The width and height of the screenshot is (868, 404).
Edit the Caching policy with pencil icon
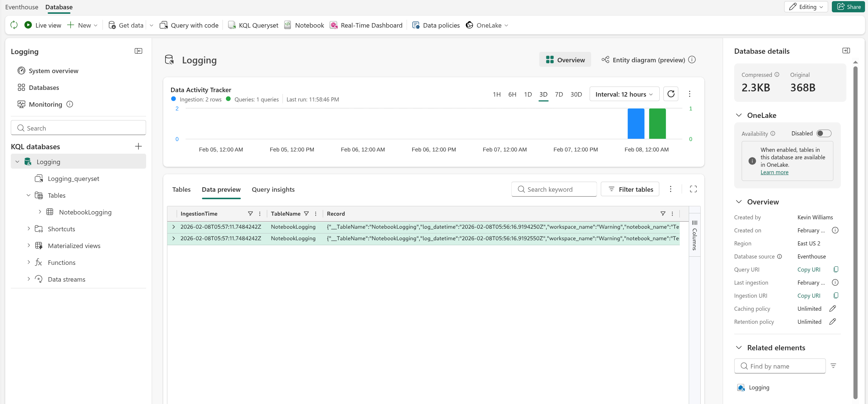[833, 309]
